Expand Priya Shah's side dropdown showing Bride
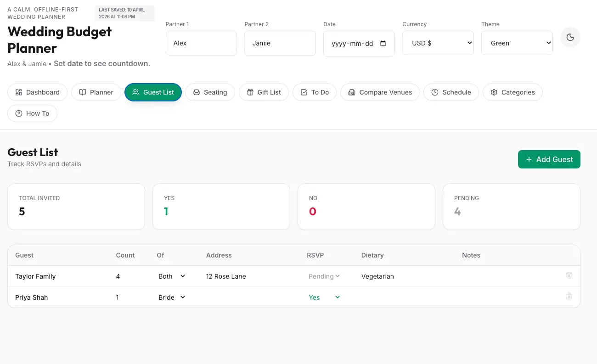Image resolution: width=597 pixels, height=364 pixels. coord(172,297)
